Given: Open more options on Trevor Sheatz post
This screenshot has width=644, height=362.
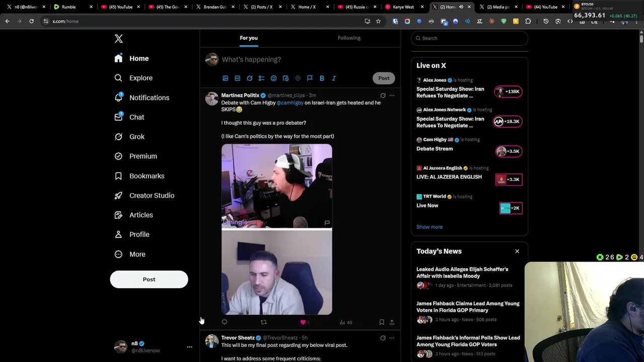Looking at the screenshot, I should pyautogui.click(x=392, y=338).
